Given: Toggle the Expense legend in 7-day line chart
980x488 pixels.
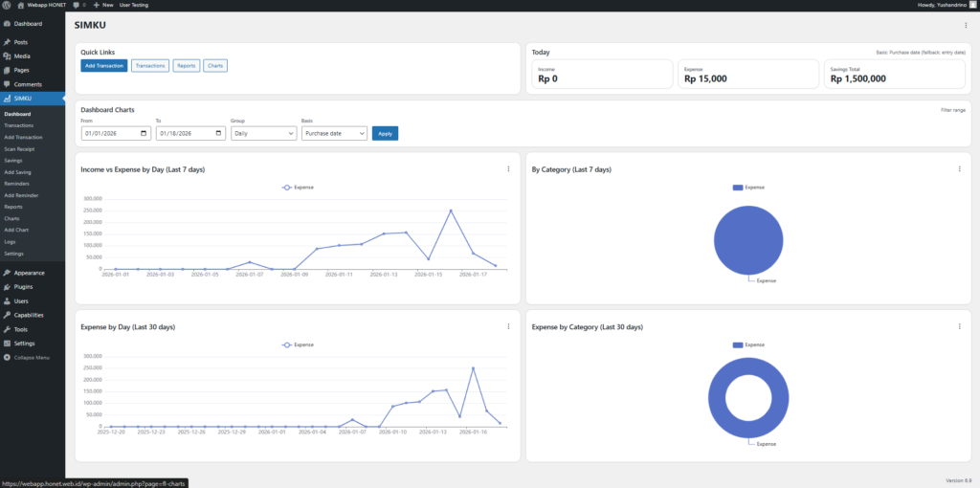Looking at the screenshot, I should [x=298, y=188].
